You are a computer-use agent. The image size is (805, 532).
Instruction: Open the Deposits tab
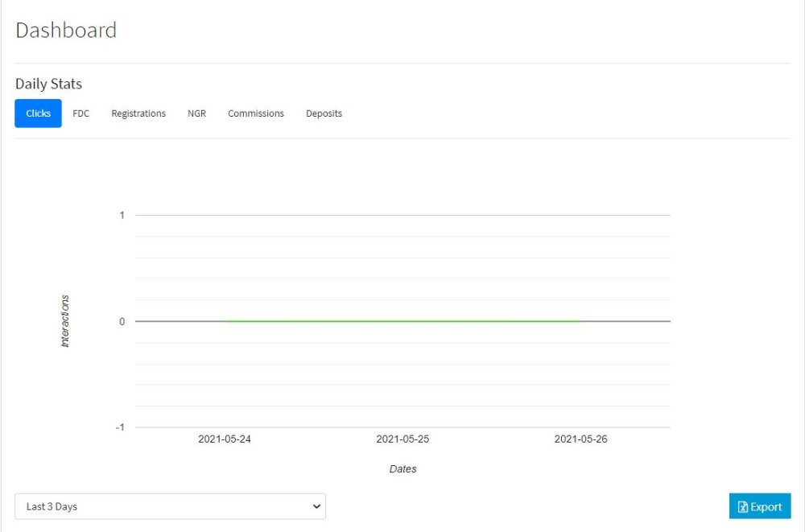[x=324, y=113]
